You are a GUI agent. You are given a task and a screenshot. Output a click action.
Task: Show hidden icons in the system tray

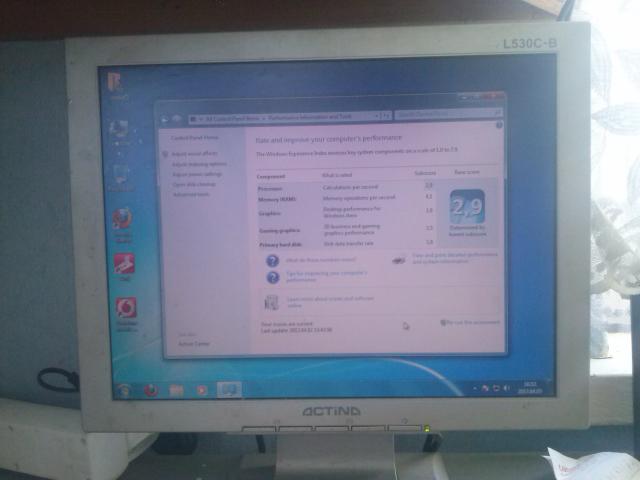point(476,386)
